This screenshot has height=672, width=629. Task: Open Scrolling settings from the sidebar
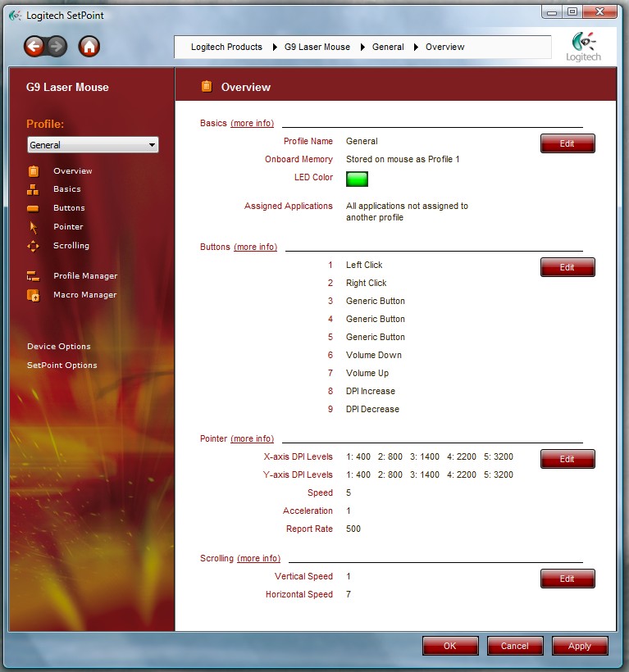click(x=71, y=246)
